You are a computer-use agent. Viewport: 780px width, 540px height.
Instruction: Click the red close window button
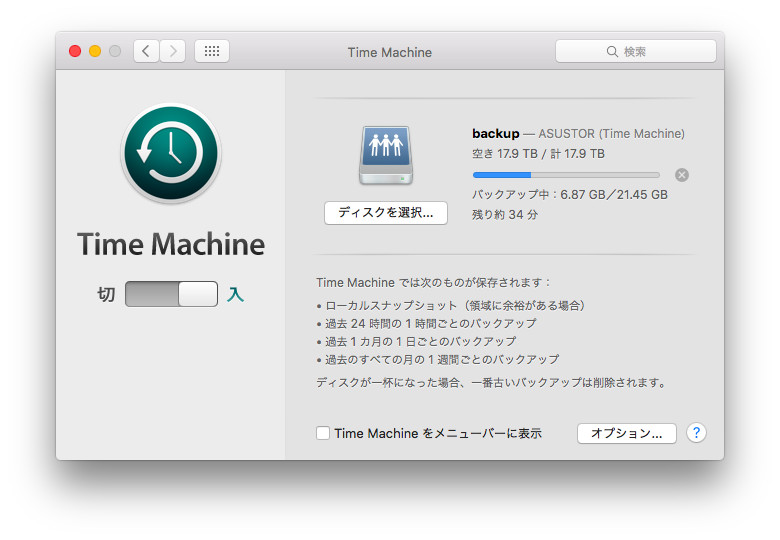point(75,51)
